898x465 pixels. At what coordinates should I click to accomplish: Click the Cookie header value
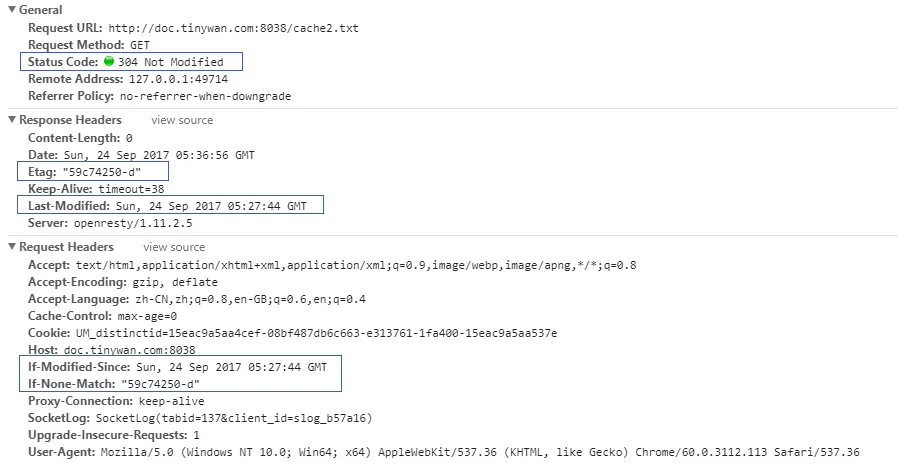pyautogui.click(x=317, y=333)
